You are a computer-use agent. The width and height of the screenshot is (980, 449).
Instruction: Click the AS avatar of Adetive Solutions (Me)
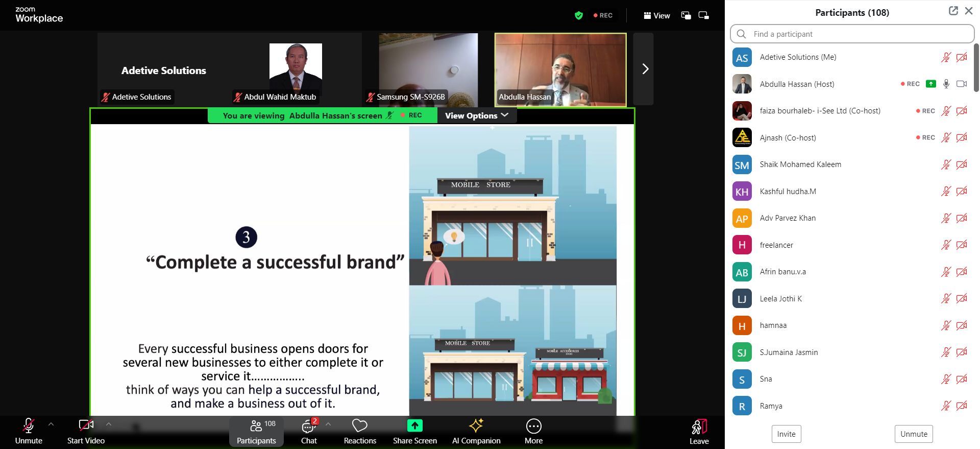[x=742, y=58]
